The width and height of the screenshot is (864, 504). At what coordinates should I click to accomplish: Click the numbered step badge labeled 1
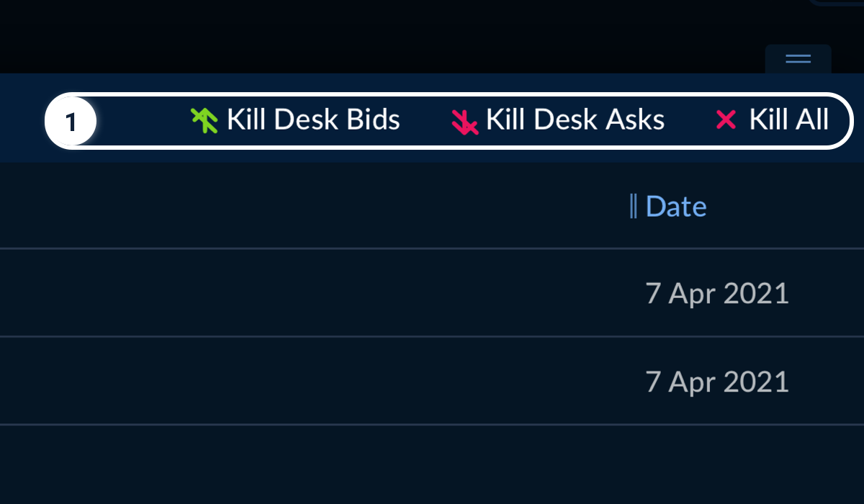tap(71, 120)
